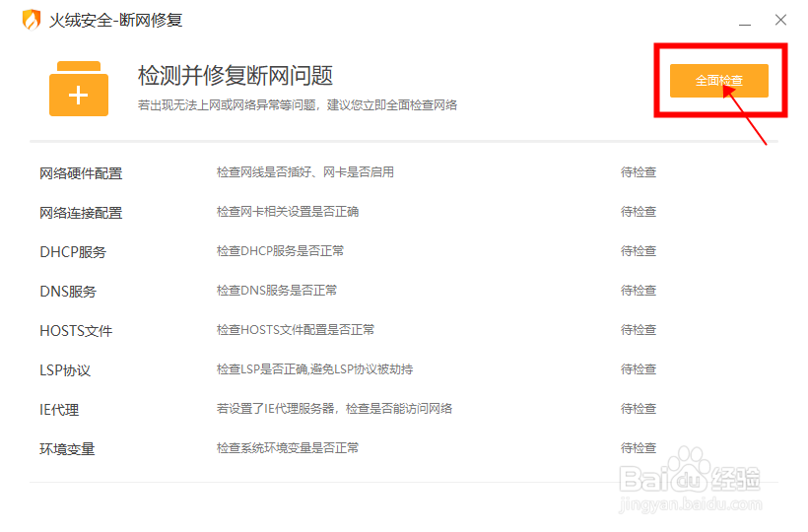Select the LSP协议 row label
808x532 pixels.
(x=65, y=370)
